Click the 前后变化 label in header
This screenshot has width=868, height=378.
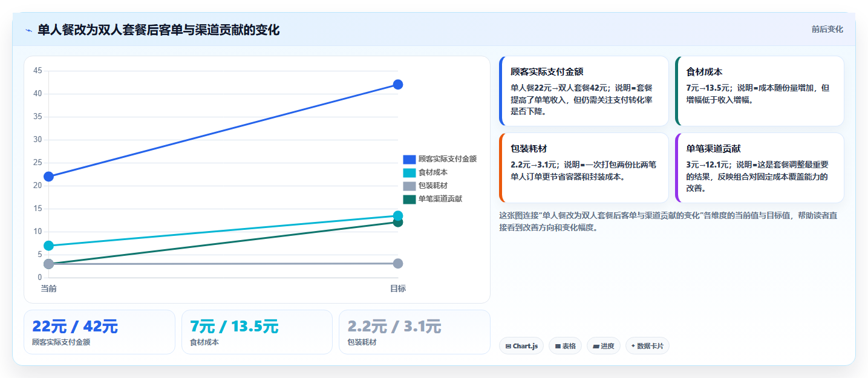827,30
